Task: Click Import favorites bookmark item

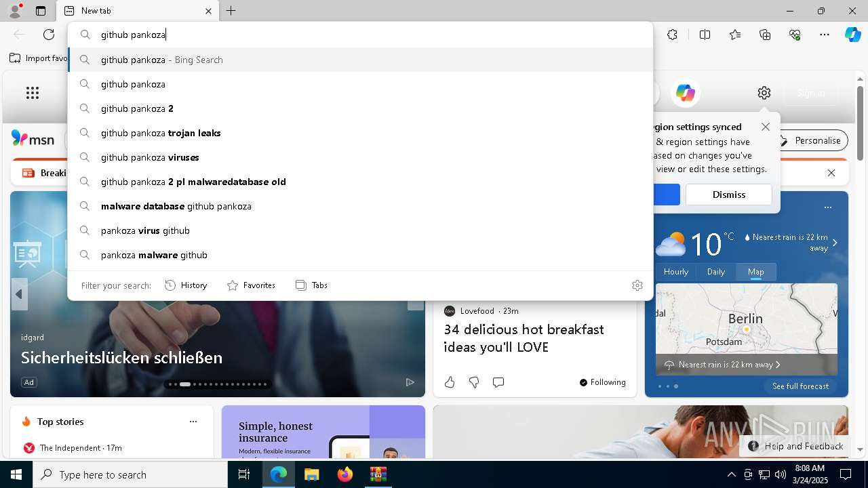Action: tap(39, 58)
